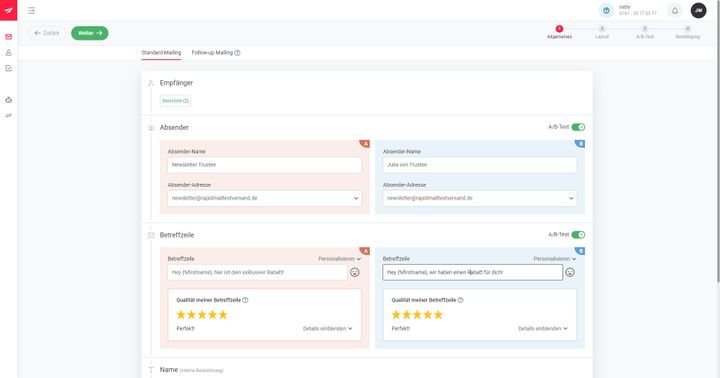Click the Empfänger section heading
The width and height of the screenshot is (720, 378).
coord(176,83)
